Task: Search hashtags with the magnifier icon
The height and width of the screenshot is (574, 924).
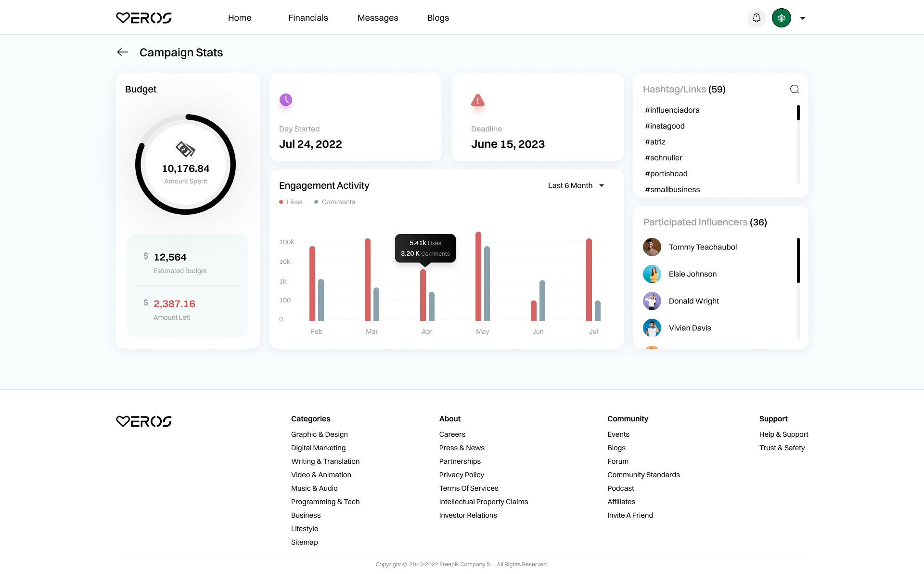Action: click(x=794, y=89)
